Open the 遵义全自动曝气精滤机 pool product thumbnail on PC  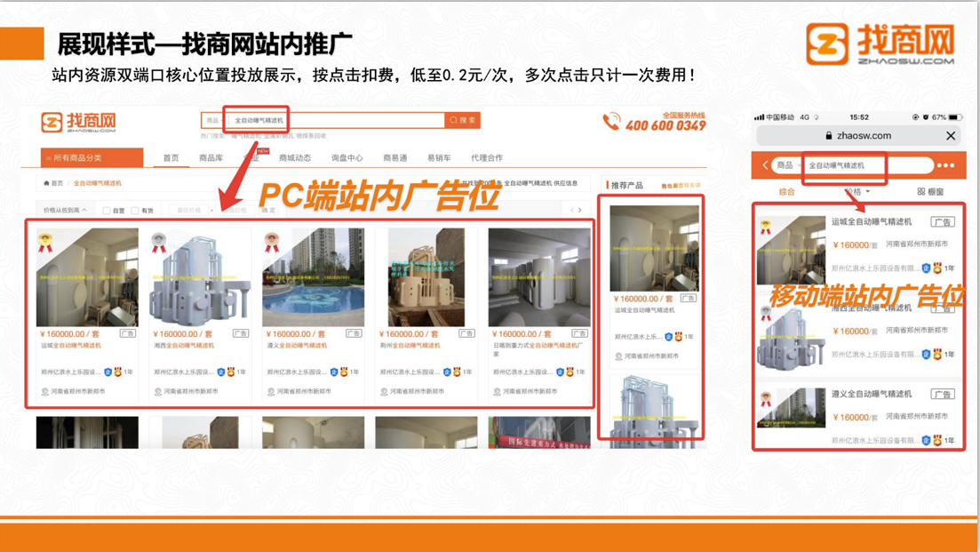tap(313, 277)
